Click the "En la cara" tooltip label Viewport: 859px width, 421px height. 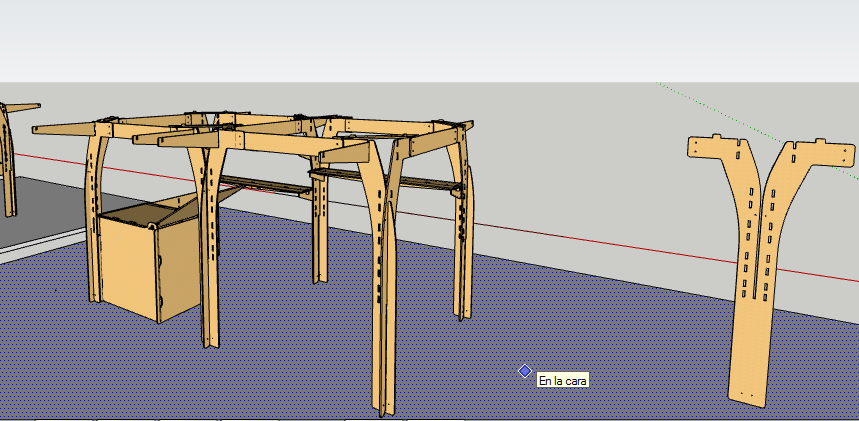[563, 380]
